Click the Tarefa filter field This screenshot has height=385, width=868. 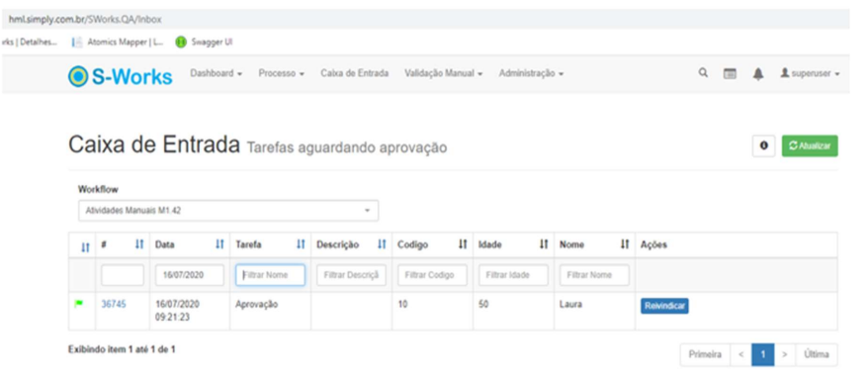(270, 275)
